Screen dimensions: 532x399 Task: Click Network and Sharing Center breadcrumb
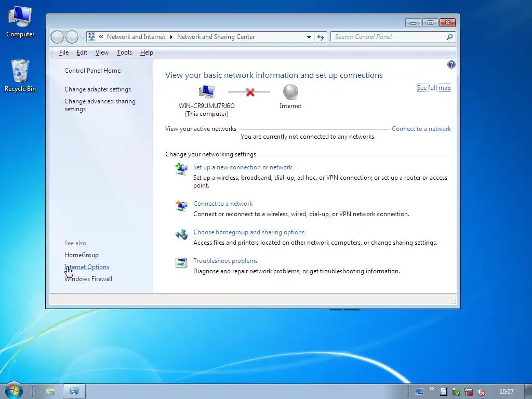click(216, 37)
